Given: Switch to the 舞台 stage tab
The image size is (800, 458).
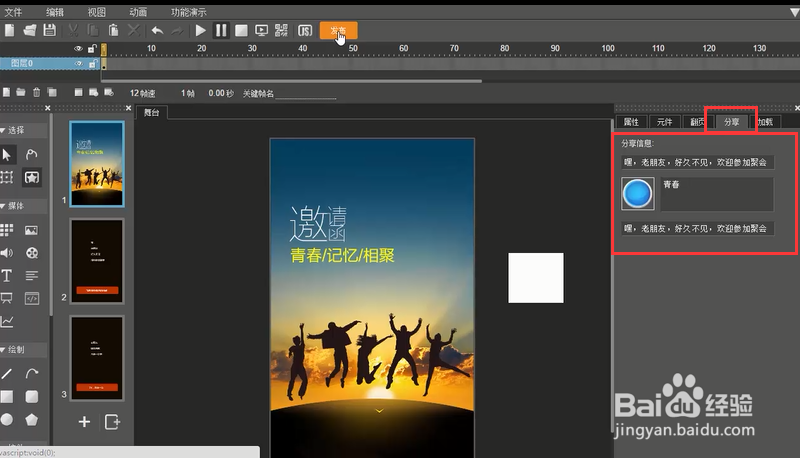Looking at the screenshot, I should 152,113.
